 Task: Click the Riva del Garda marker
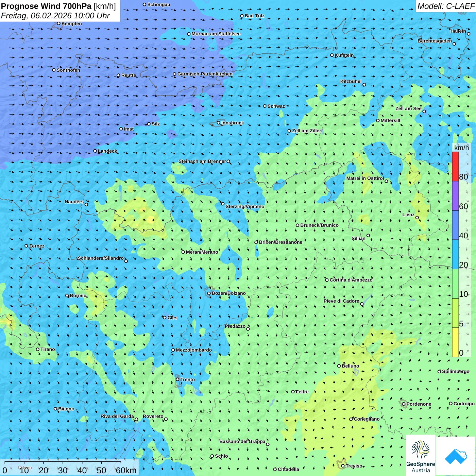click(136, 419)
